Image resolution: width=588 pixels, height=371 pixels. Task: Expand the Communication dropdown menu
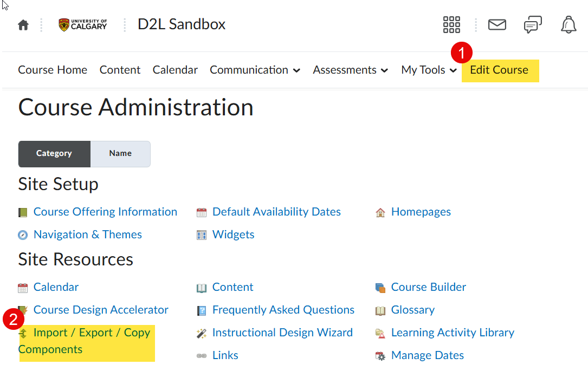255,70
